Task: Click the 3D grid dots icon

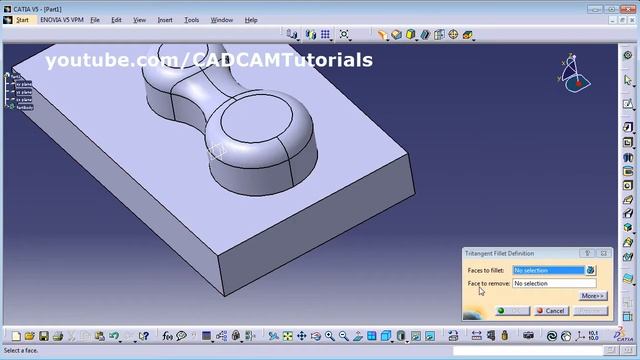Action: click(x=325, y=34)
